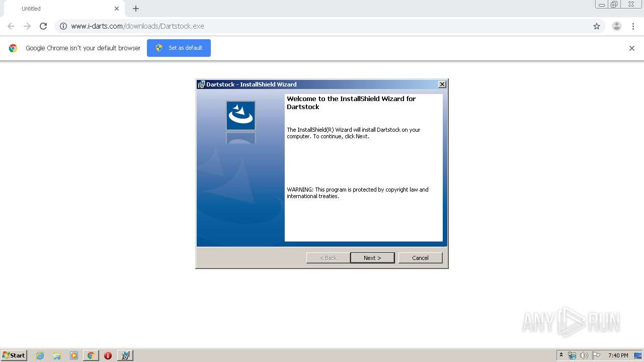This screenshot has height=362, width=644.
Task: Open a new tab with plus button
Action: coord(136,9)
